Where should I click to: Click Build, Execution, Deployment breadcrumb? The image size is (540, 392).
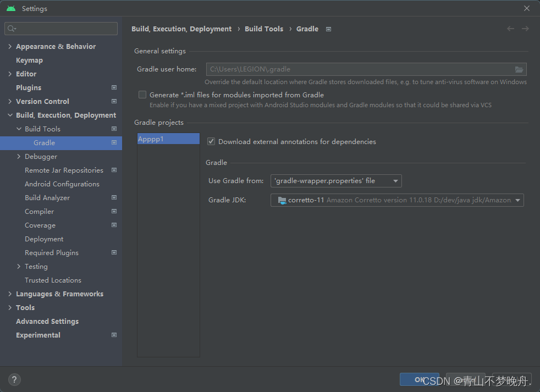tap(181, 29)
